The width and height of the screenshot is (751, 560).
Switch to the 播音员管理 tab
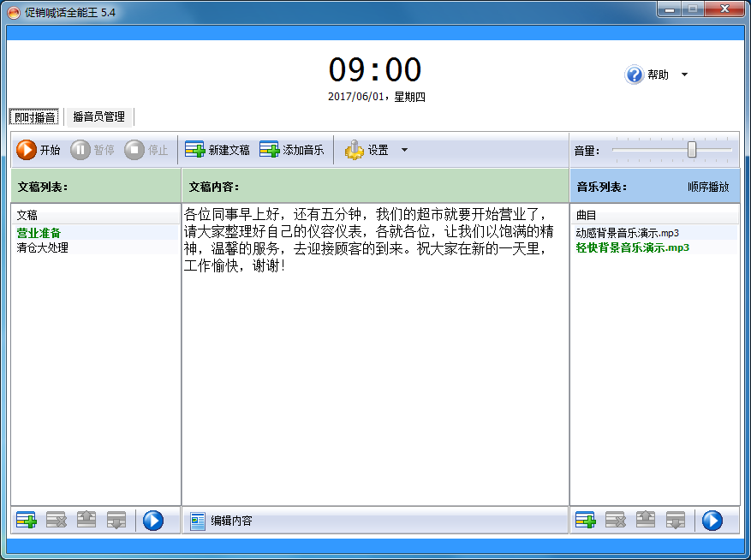coord(98,117)
